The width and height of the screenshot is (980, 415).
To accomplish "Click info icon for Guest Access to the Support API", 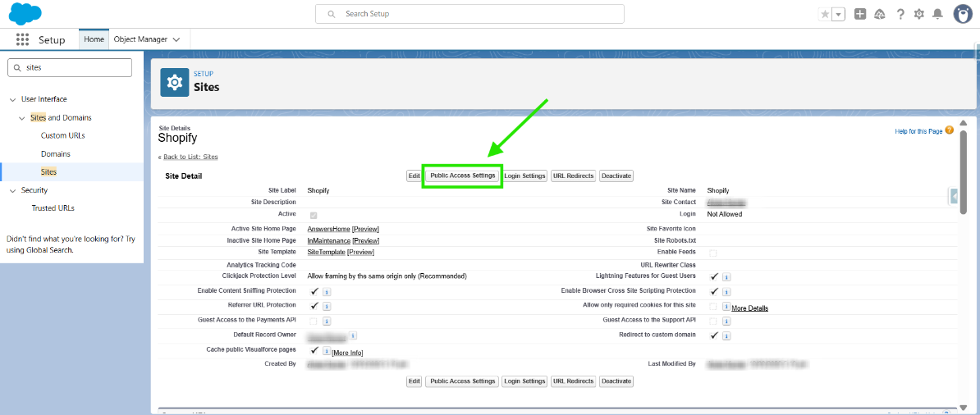I will pos(727,322).
